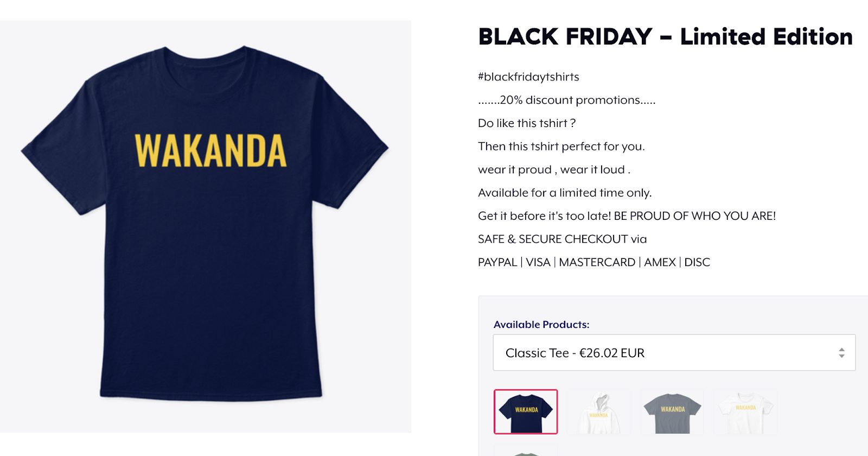Choose the white hoodie product thumbnail
The width and height of the screenshot is (868, 456).
[599, 411]
